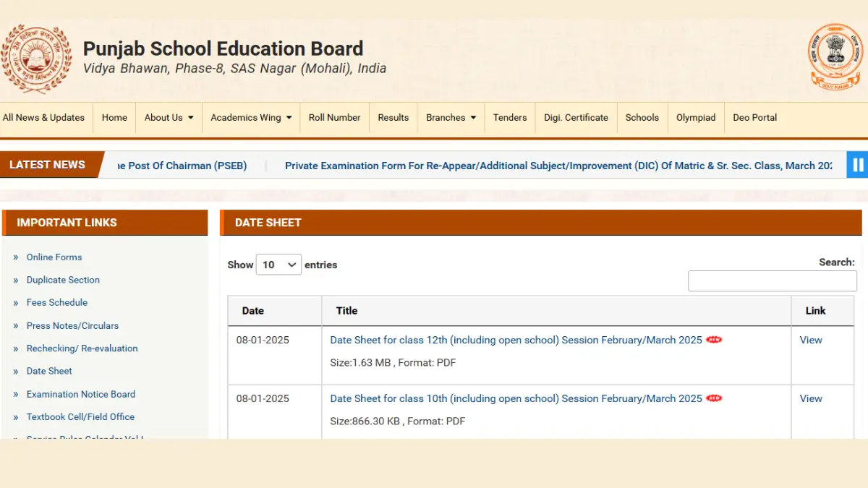Screen dimensions: 868x488
Task: Click the 08-01-2025 date in the class 10th row
Action: click(x=263, y=398)
